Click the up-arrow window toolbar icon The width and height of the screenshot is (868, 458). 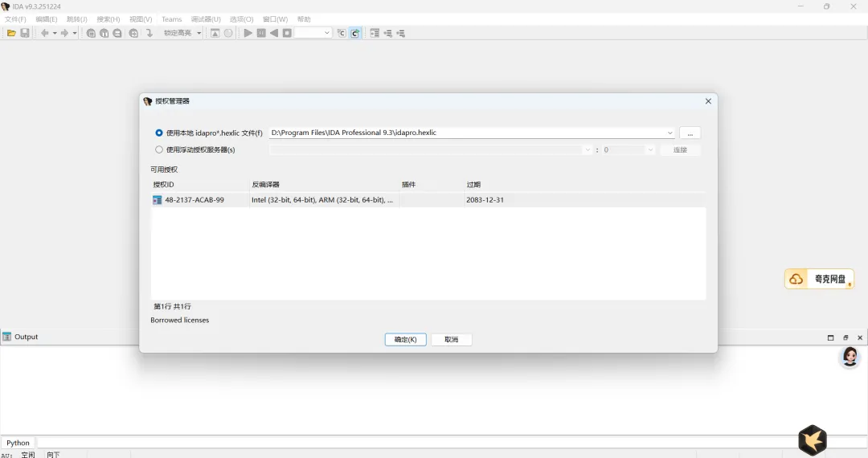tap(215, 33)
